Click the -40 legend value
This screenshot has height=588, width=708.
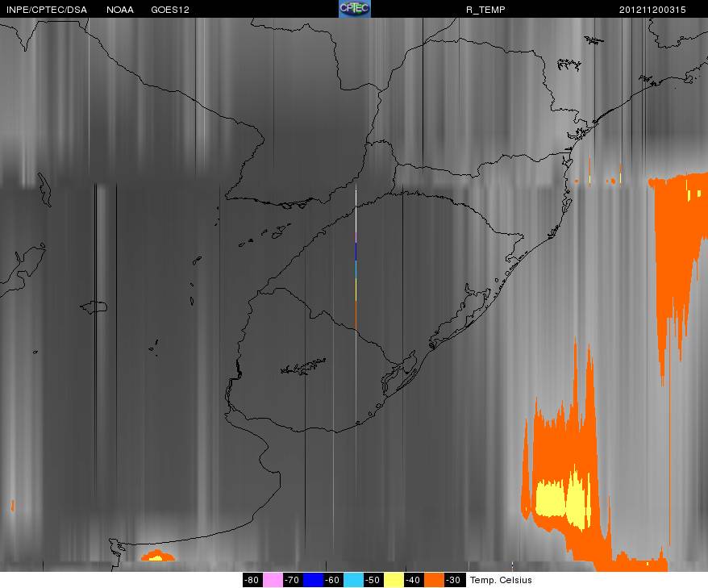click(414, 580)
